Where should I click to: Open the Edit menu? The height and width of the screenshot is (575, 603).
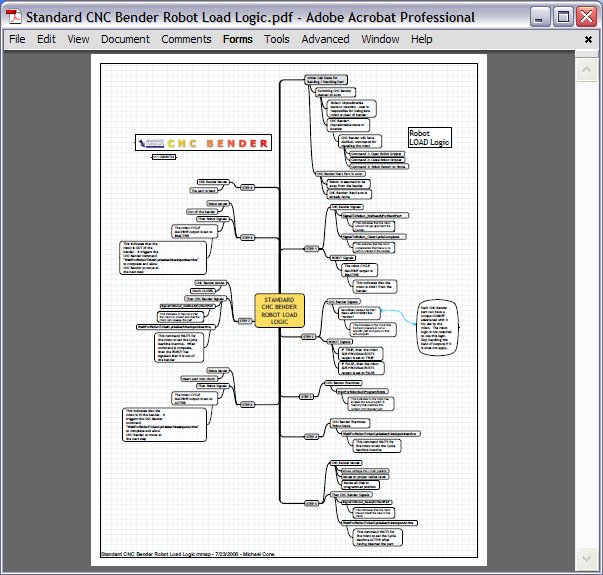pyautogui.click(x=46, y=39)
